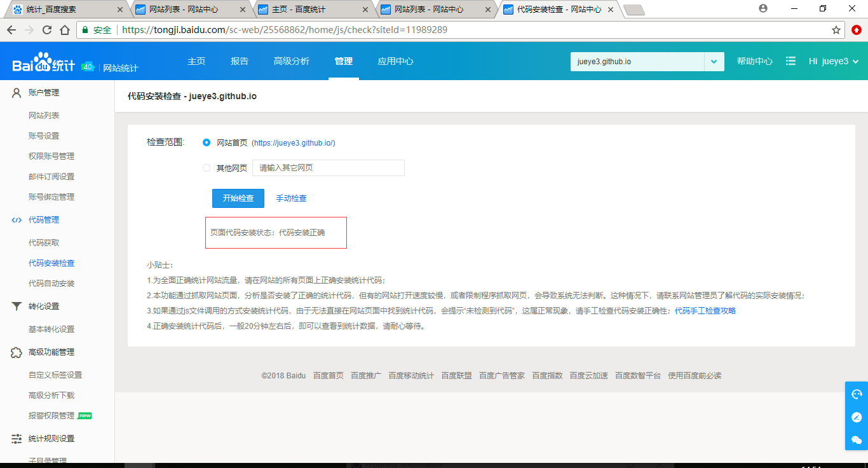Image resolution: width=868 pixels, height=468 pixels.
Task: Open 高级分析下载 in the sidebar
Action: (51, 396)
